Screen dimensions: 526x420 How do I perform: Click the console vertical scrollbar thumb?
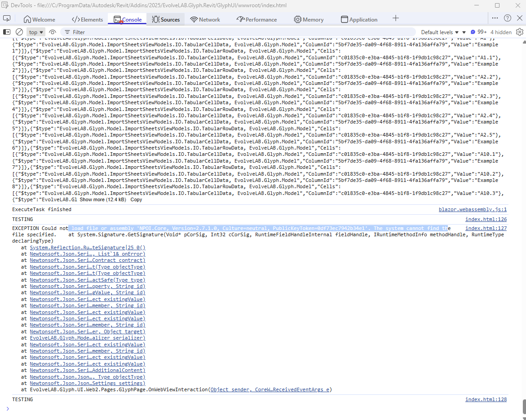pyautogui.click(x=523, y=406)
